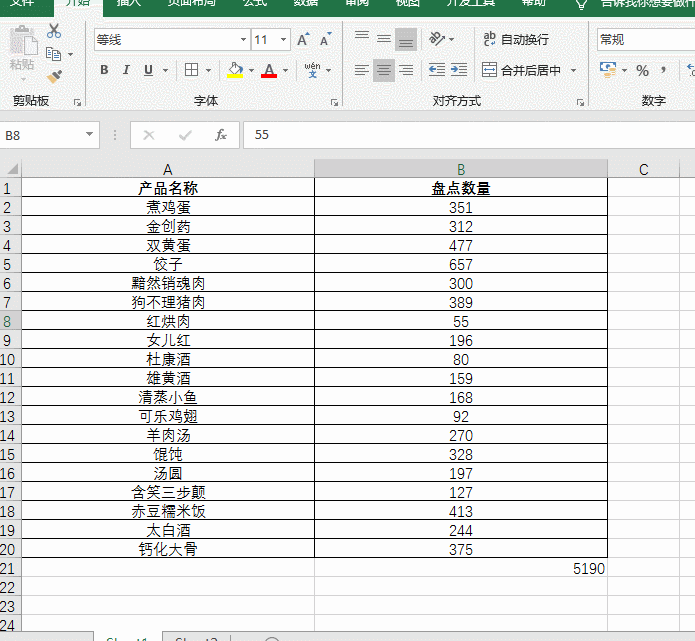Open font 字体 dialog launcher
This screenshot has width=695, height=641.
(334, 102)
